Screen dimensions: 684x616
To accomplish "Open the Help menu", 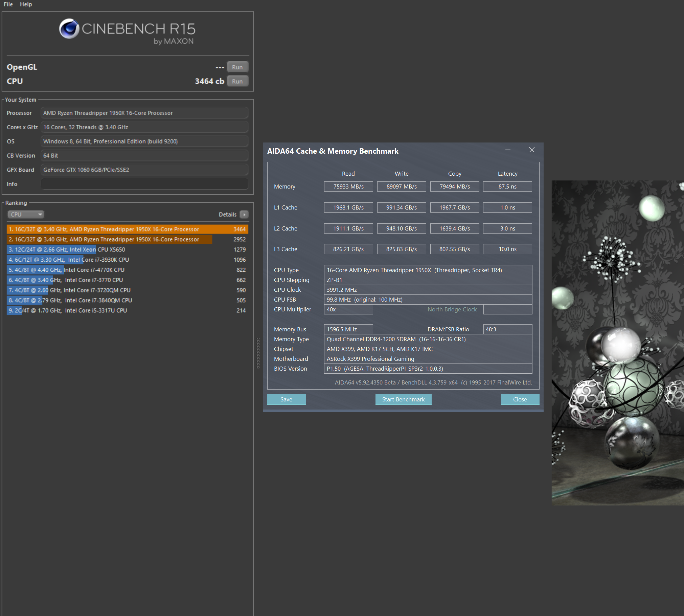I will (26, 4).
